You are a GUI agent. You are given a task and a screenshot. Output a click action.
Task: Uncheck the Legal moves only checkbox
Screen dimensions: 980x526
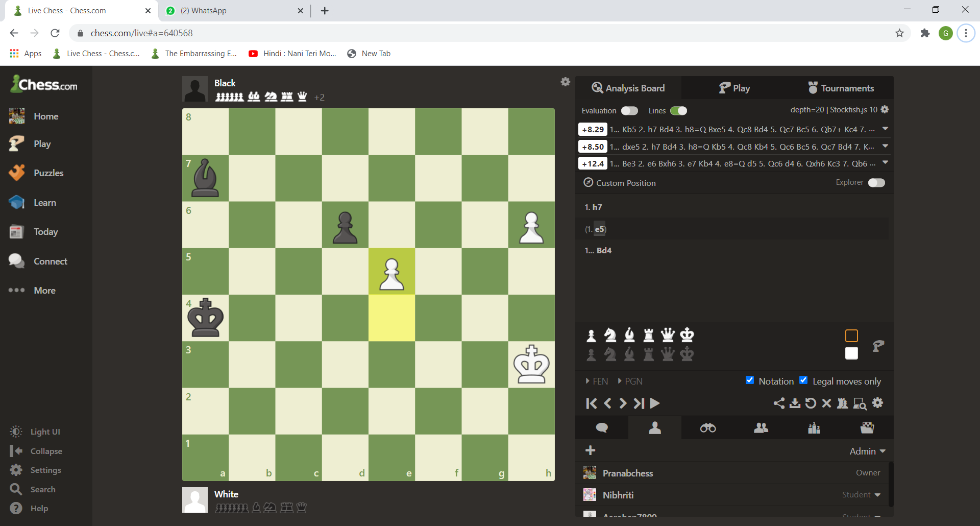click(x=803, y=380)
